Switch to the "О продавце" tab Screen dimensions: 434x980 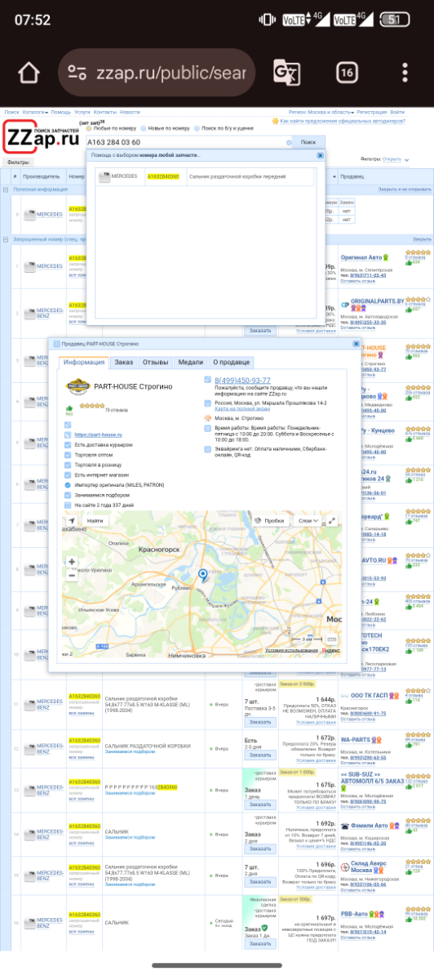232,363
